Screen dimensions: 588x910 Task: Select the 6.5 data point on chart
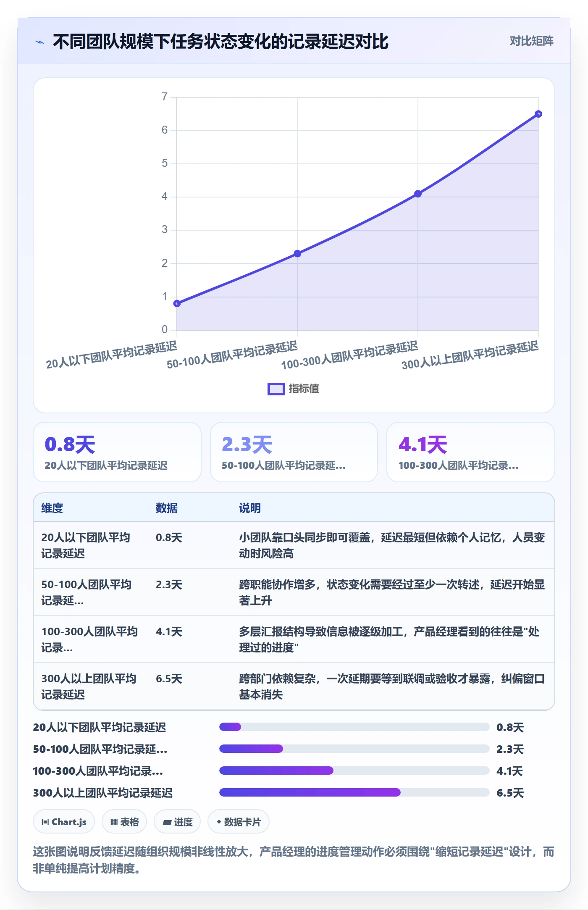coord(538,114)
